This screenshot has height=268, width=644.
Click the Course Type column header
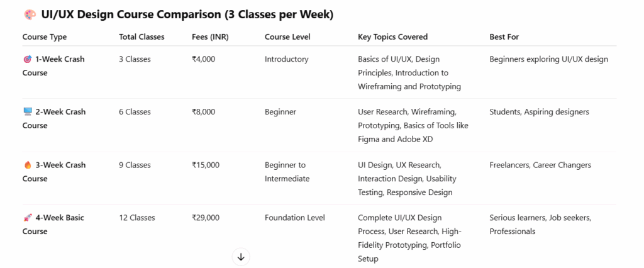click(x=44, y=37)
